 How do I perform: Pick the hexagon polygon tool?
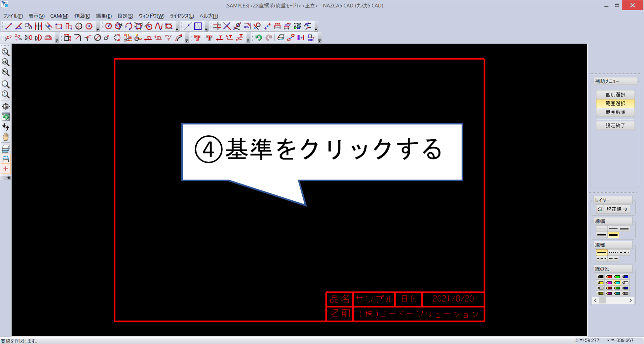click(x=89, y=26)
